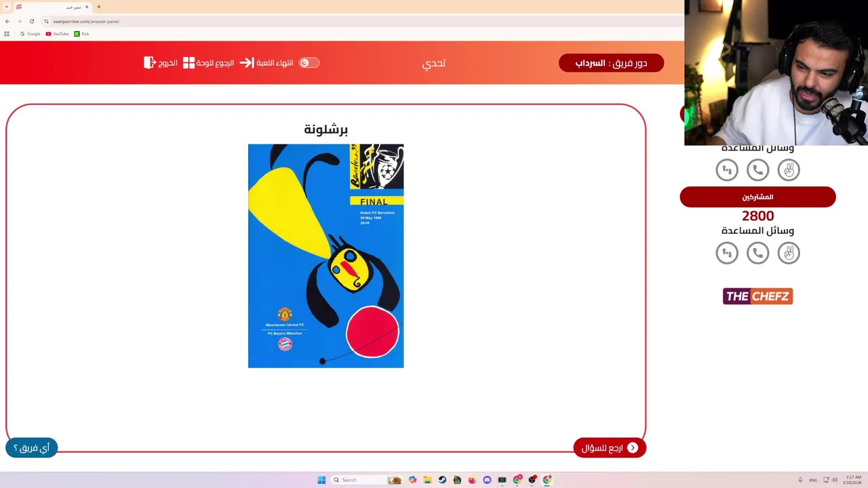Open File Explorer from the taskbar

[427, 480]
